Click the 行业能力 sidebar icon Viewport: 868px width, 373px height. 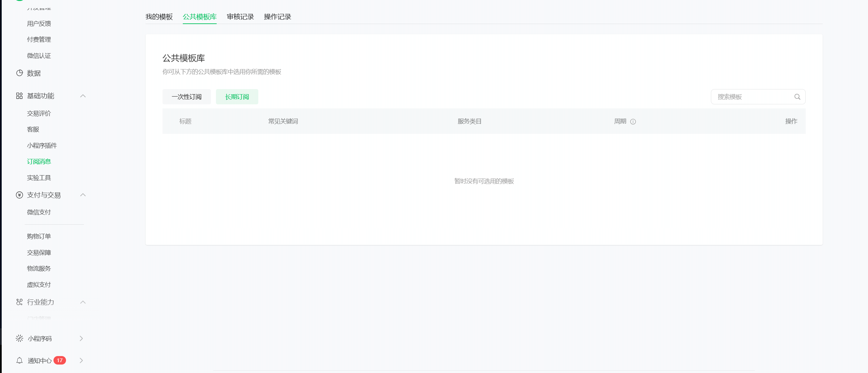click(19, 302)
